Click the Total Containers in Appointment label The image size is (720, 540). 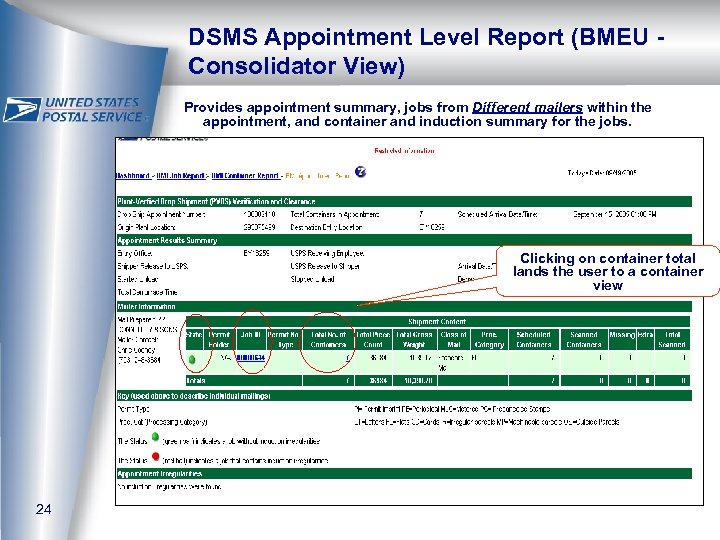pos(335,214)
